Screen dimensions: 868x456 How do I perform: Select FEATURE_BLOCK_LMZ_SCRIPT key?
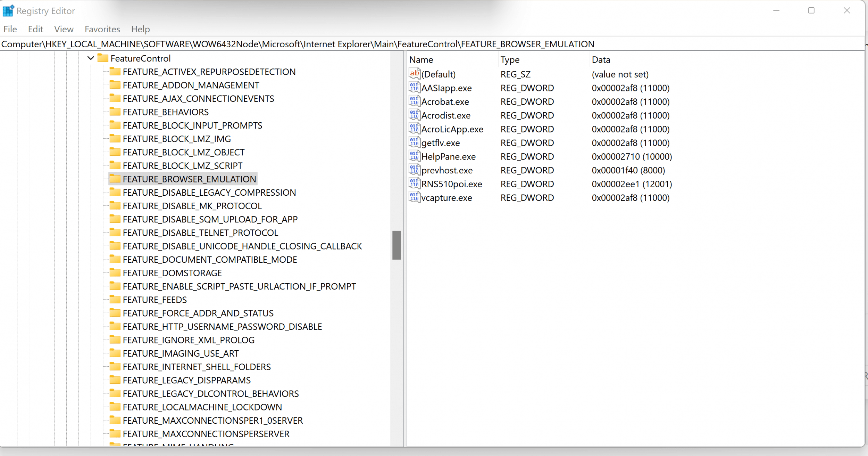coord(183,166)
